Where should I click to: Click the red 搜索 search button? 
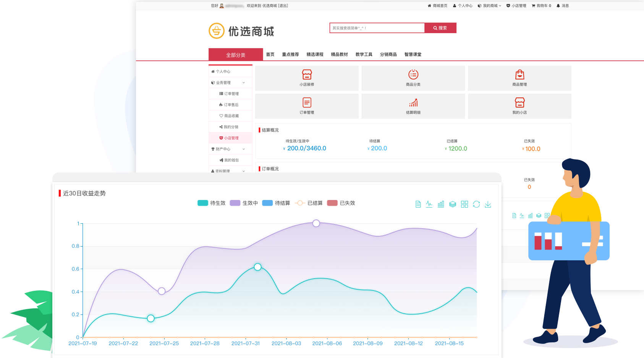440,27
